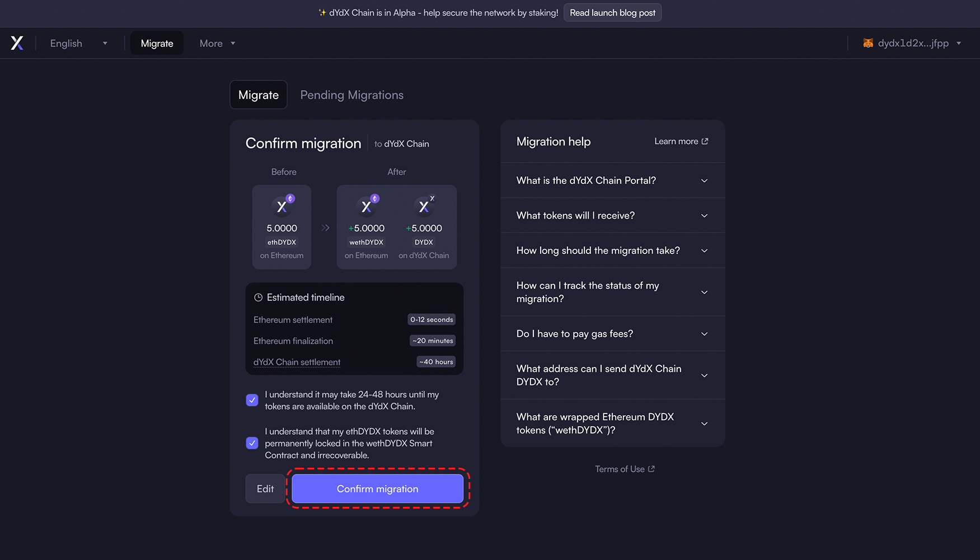This screenshot has height=560, width=980.
Task: Click the Ethereum finalization label
Action: pos(293,341)
